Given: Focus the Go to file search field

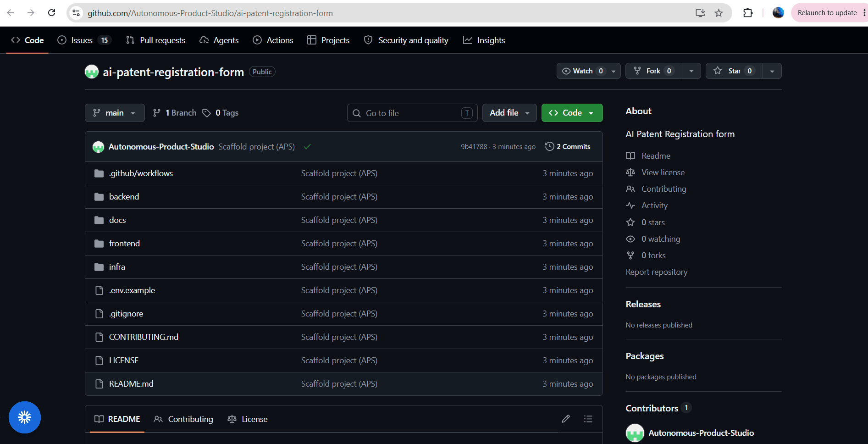Looking at the screenshot, I should [x=412, y=113].
